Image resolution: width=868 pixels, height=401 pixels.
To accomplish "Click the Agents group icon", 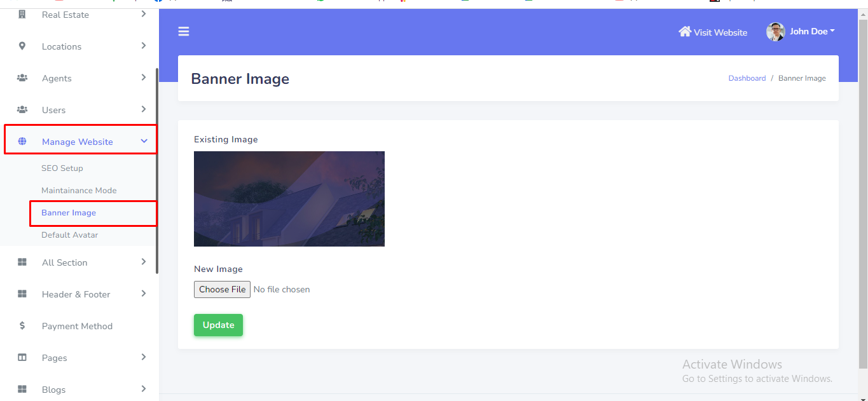I will point(22,78).
